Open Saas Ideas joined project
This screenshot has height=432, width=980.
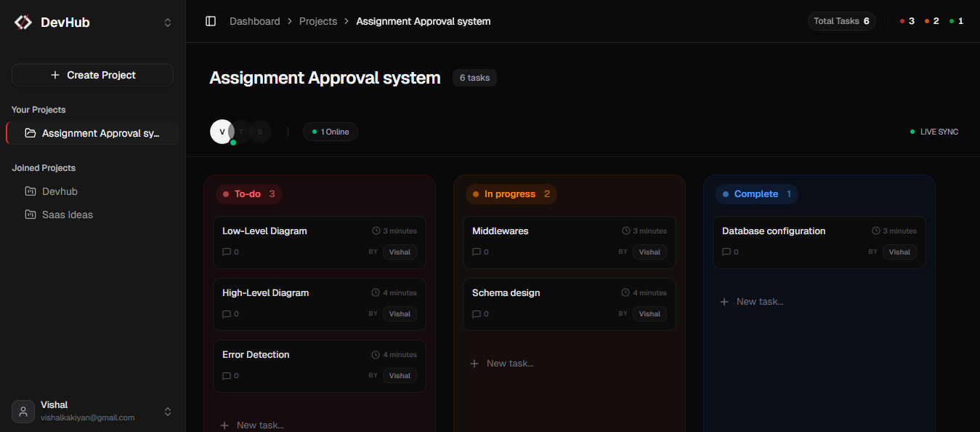(67, 215)
